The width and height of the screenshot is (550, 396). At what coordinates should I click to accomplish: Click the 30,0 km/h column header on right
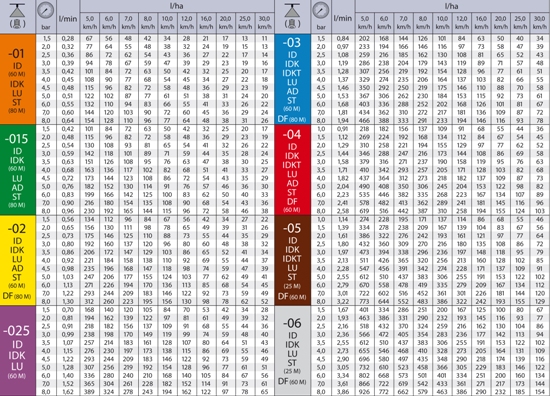[539, 22]
